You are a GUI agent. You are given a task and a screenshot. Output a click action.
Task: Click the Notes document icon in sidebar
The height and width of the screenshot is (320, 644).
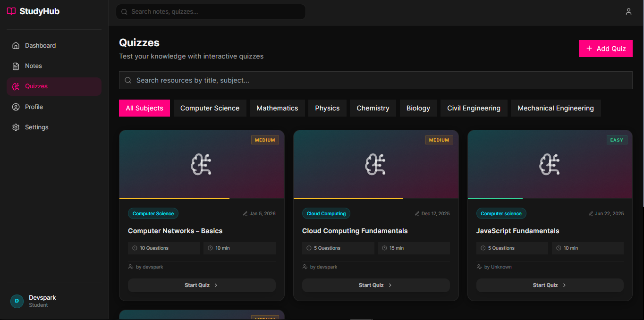16,66
